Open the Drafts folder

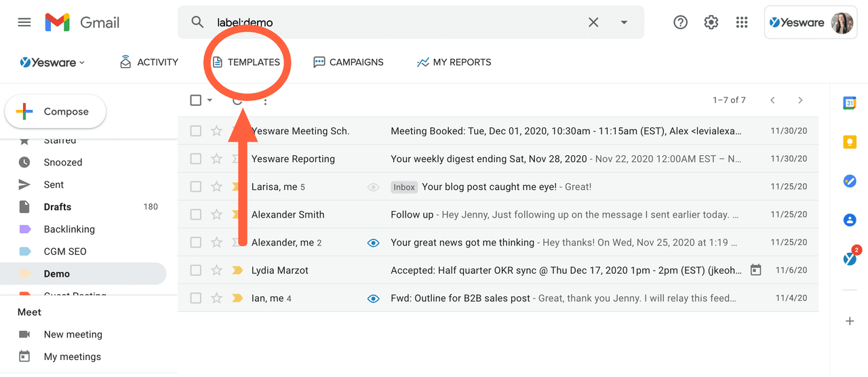[58, 207]
